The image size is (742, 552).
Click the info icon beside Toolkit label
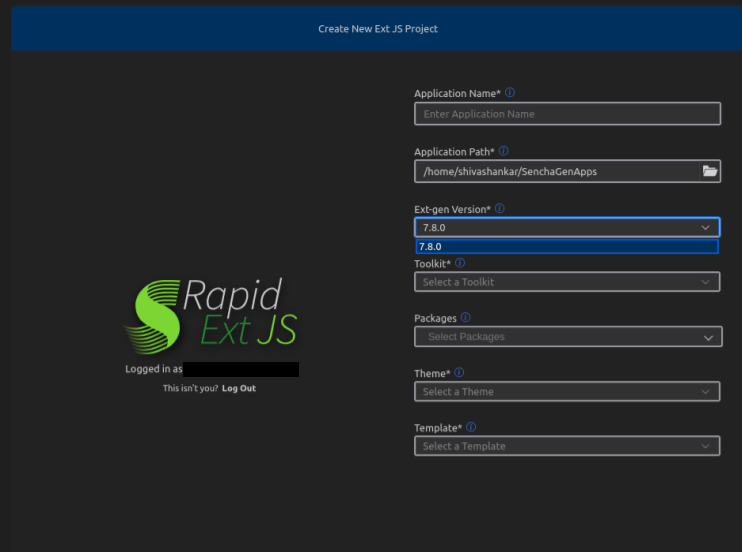[x=460, y=263]
